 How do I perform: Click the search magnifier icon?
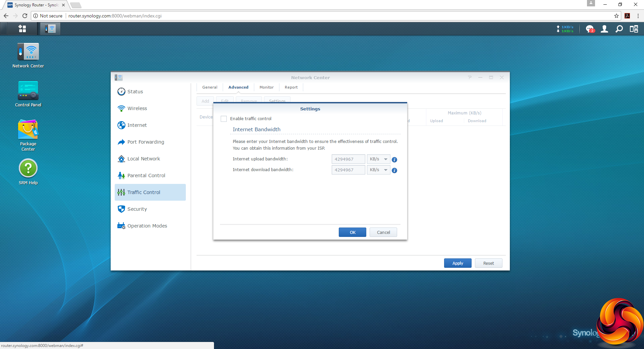[619, 29]
